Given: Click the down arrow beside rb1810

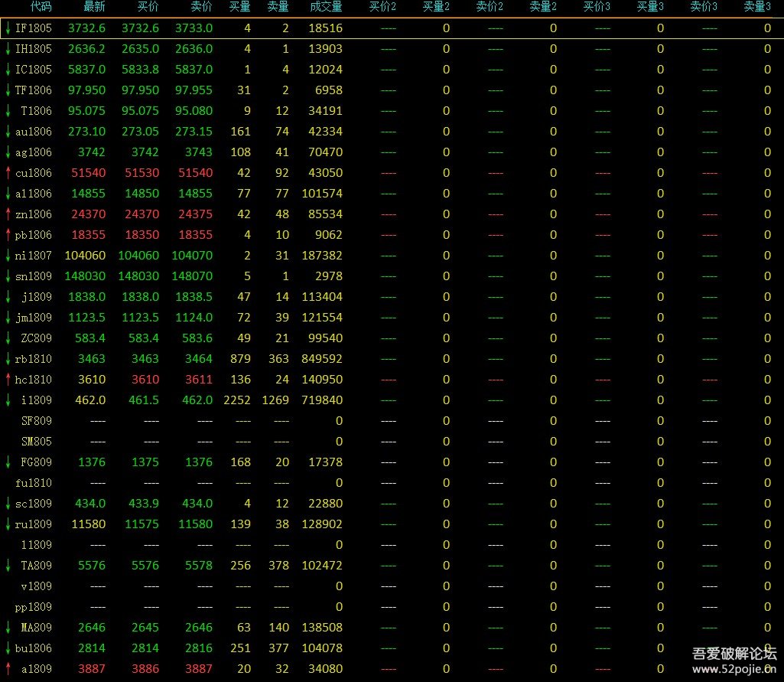Looking at the screenshot, I should (x=8, y=359).
